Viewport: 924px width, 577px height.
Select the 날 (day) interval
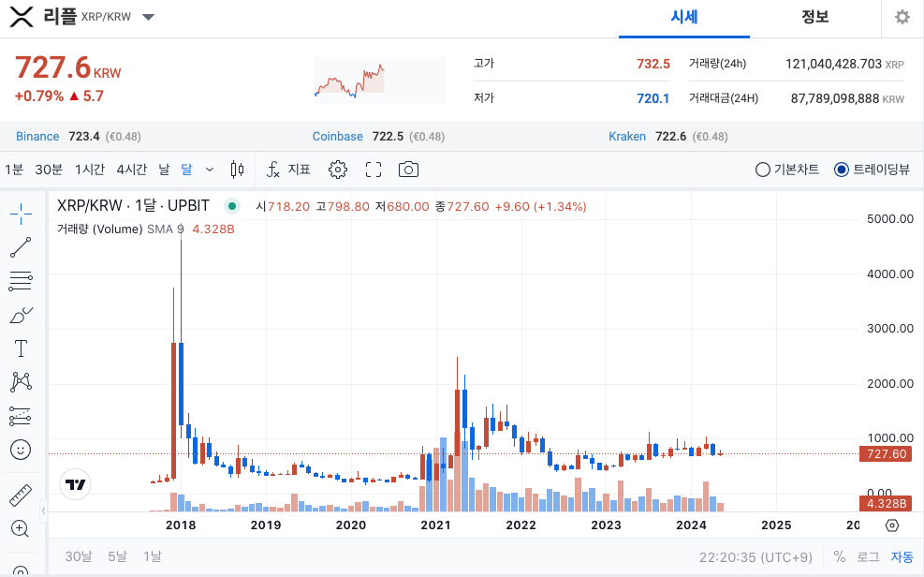(165, 170)
